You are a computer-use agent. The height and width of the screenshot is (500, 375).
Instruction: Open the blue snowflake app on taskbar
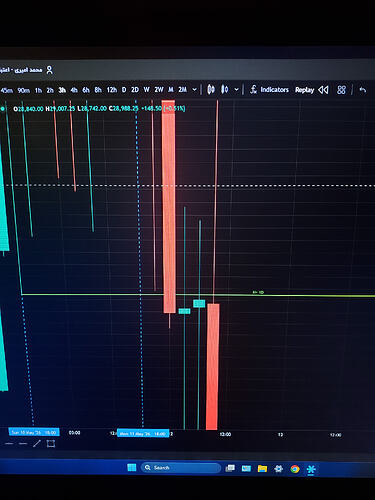[x=311, y=470]
